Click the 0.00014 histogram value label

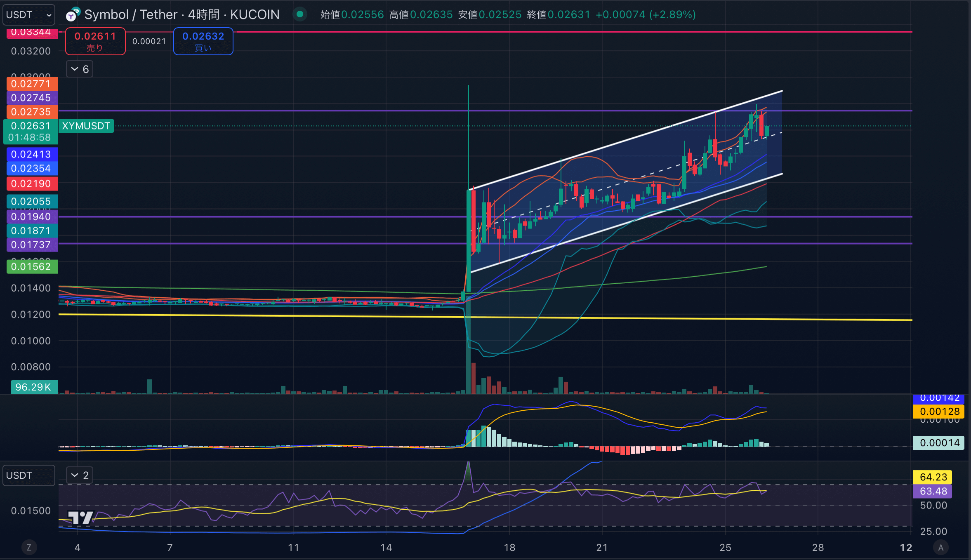pos(938,443)
